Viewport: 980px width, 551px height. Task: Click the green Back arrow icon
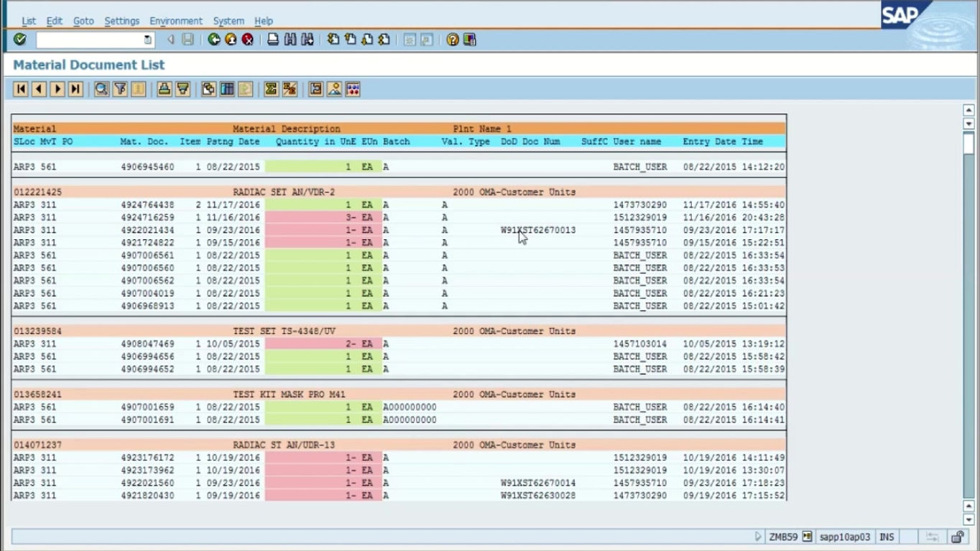pyautogui.click(x=214, y=40)
